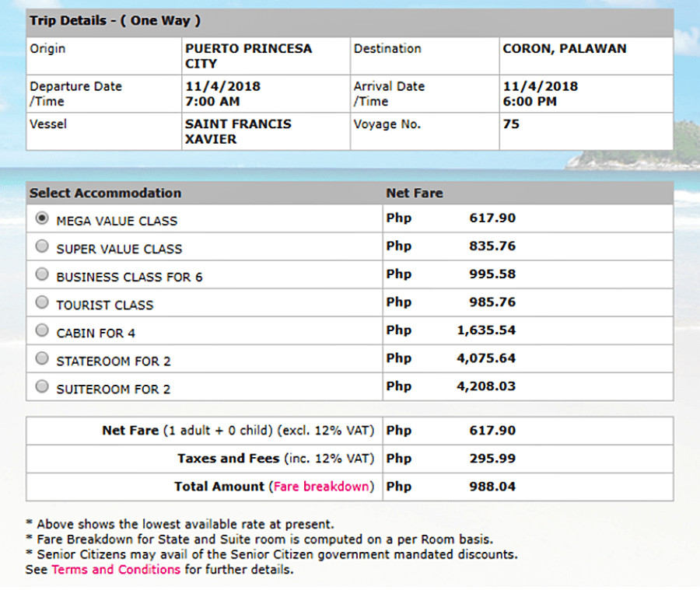Screen dimensions: 700x590
Task: Choose the Super Value Class option
Action: (42, 247)
